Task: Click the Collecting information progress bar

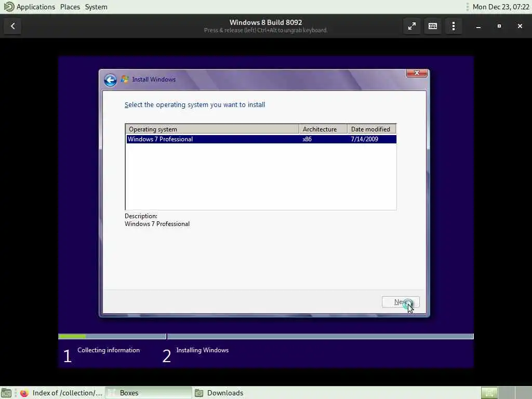Action: click(112, 336)
